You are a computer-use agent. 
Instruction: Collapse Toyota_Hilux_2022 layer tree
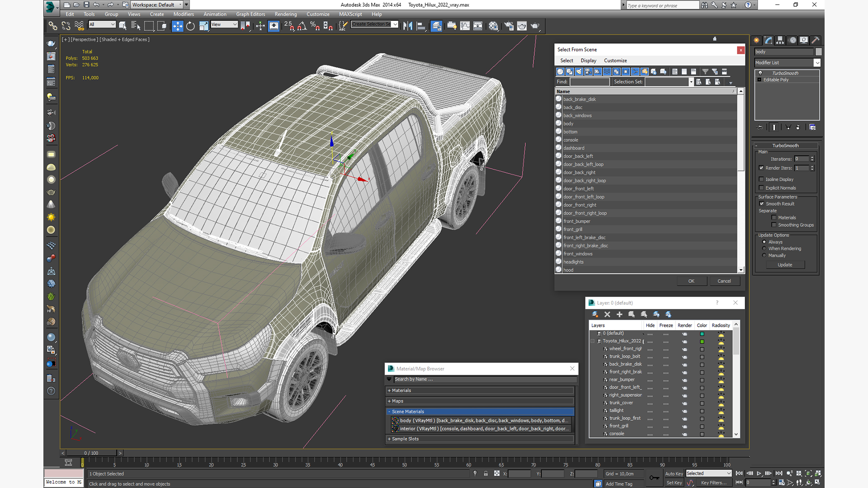[593, 341]
